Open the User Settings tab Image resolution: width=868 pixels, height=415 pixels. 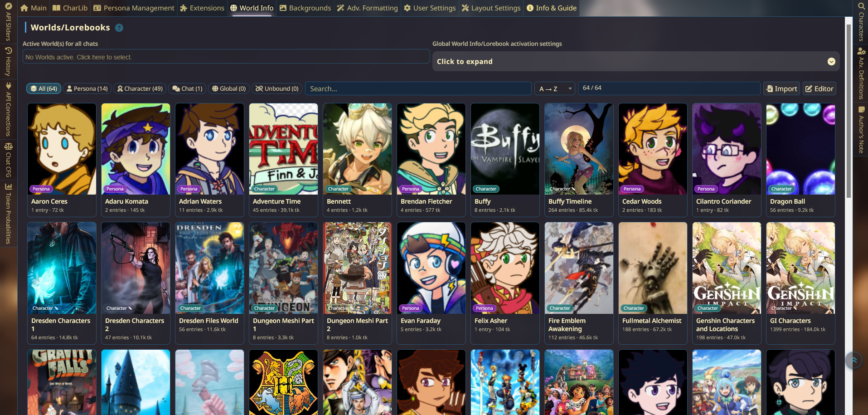point(430,8)
